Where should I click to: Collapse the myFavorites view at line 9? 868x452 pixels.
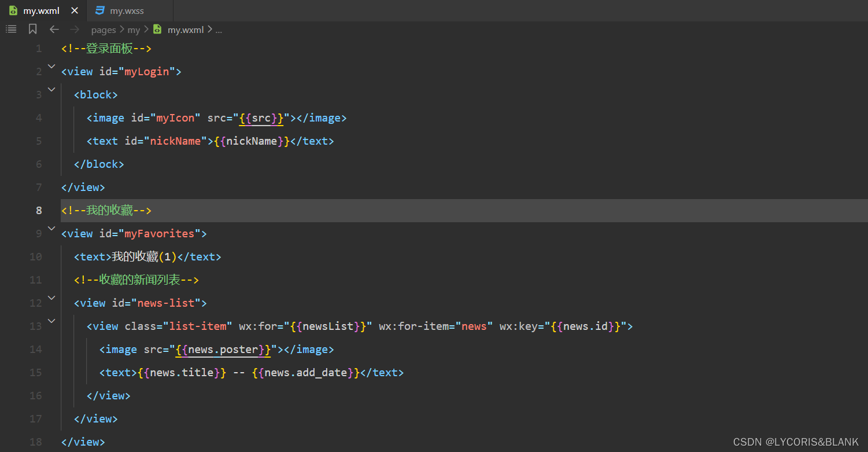51,228
